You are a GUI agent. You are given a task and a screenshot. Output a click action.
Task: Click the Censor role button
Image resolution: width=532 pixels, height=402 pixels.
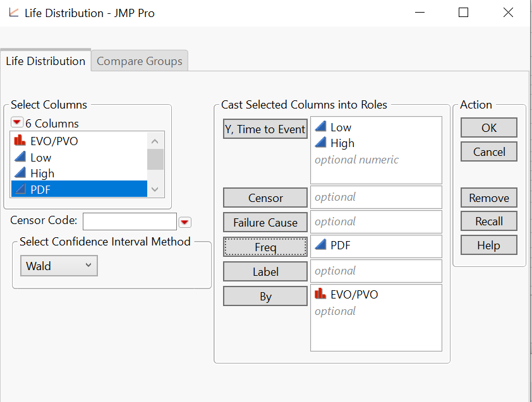point(265,198)
